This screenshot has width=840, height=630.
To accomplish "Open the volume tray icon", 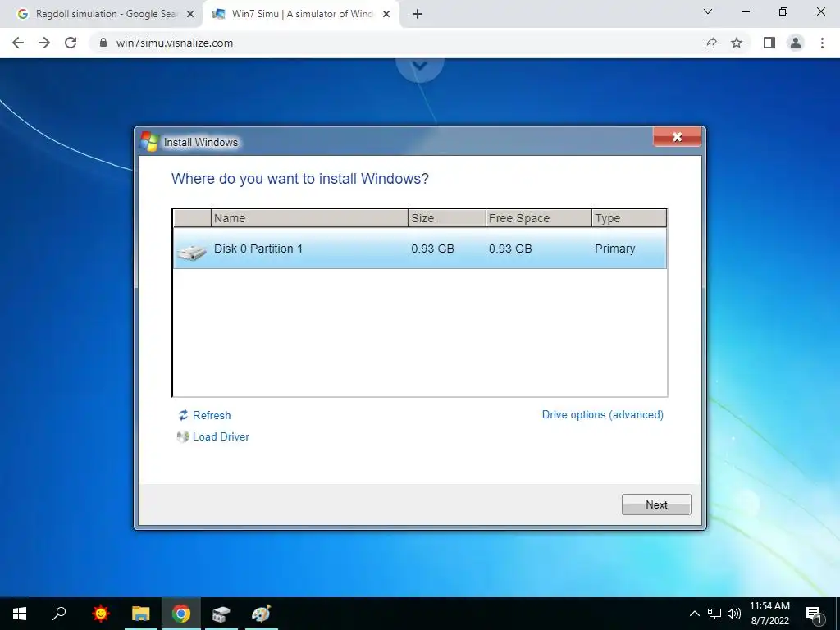I will pos(734,614).
